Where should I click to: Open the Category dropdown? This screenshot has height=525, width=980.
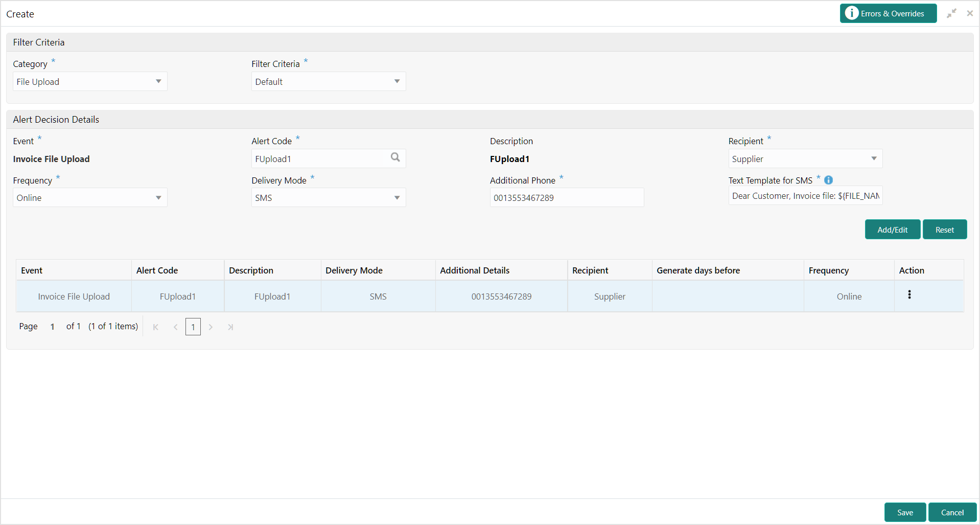coord(90,82)
